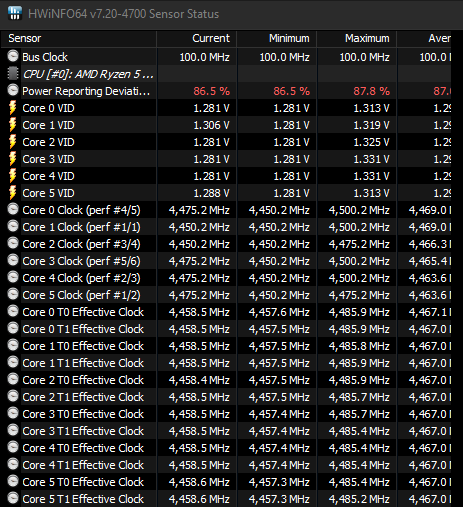
Task: Click the clock icon for Core 3 Clock (perf #5/6)
Action: [x=13, y=260]
